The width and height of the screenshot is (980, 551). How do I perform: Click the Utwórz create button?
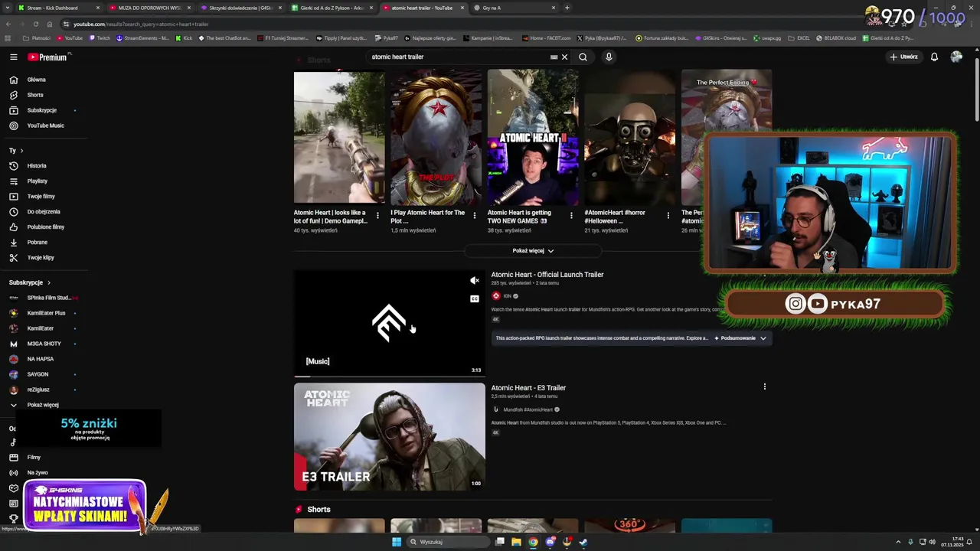[x=903, y=57]
